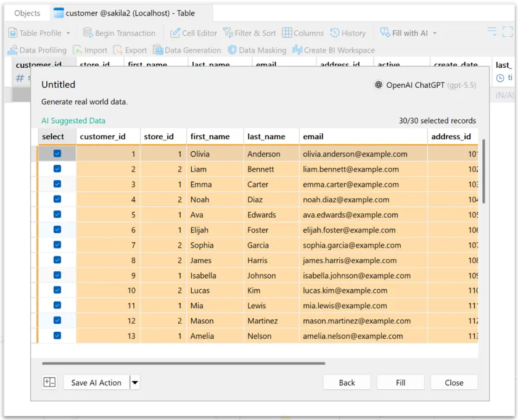This screenshot has height=420, width=518.
Task: Select the customer @sakila2 table tab
Action: tap(130, 13)
